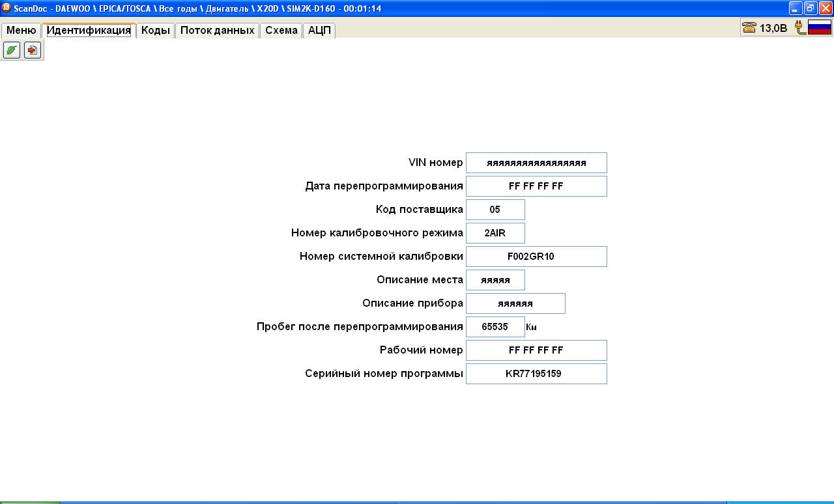Screen dimensions: 834x504
Task: Click the green leaf toolbar icon
Action: [x=12, y=50]
